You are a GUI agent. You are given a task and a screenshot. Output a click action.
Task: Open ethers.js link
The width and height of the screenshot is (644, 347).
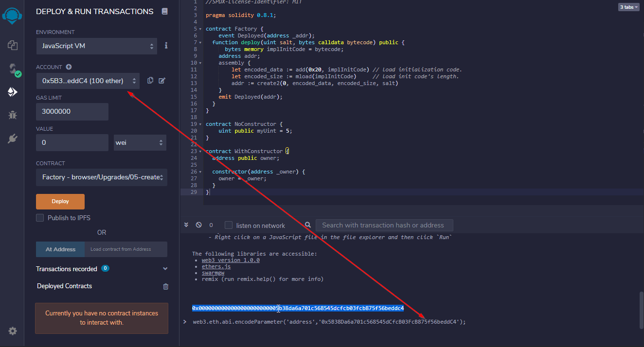[216, 266]
